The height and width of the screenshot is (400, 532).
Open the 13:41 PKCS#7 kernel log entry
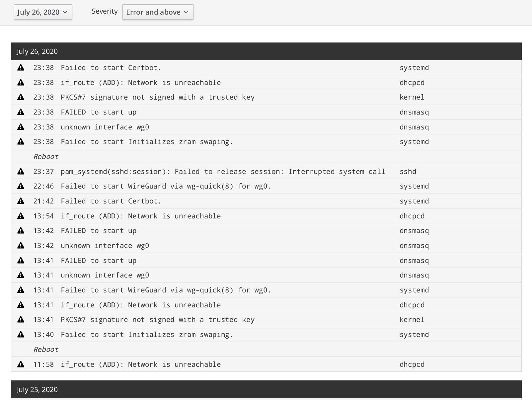pos(266,320)
